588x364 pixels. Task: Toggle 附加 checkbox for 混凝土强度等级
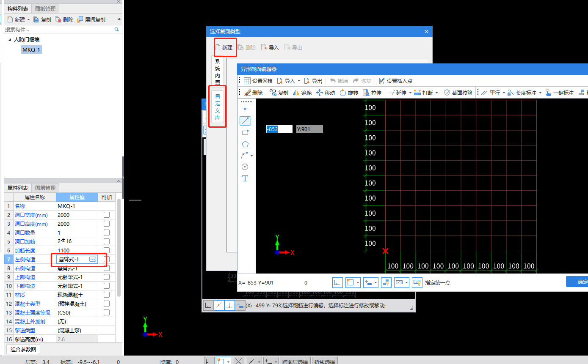coord(107,312)
